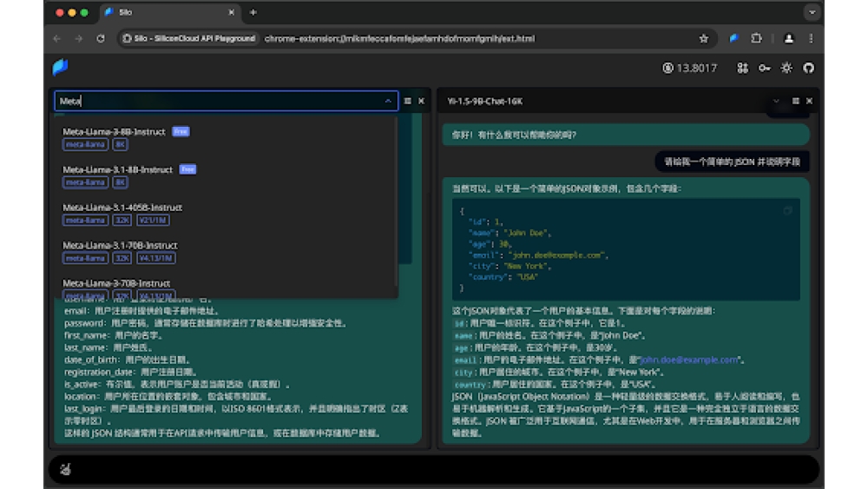Click the user message asking for a simple JSON
Screen dimensions: 868x489
coord(732,162)
